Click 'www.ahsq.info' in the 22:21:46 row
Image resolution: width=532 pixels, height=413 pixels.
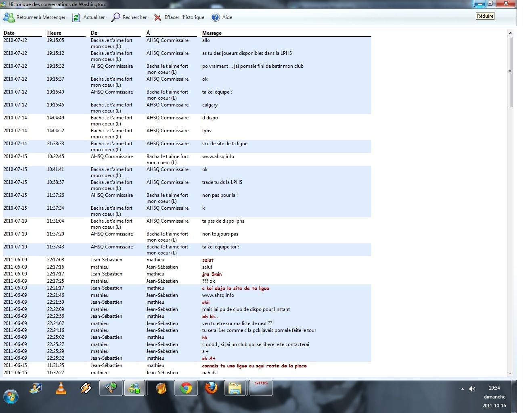(218, 295)
